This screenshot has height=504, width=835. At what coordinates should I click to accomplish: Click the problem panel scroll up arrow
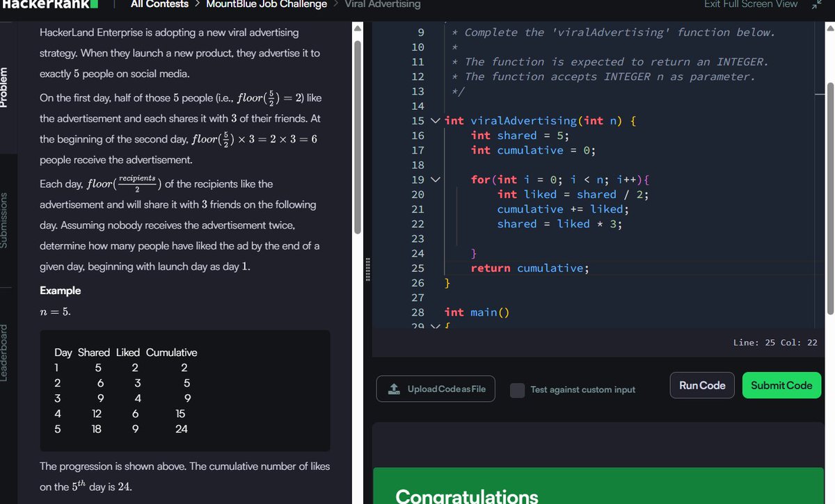coord(358,28)
